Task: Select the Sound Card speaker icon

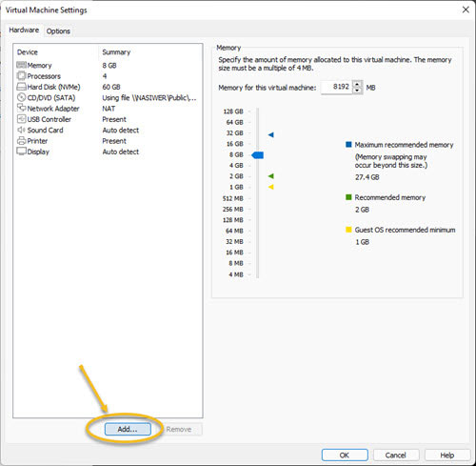Action: pos(21,130)
